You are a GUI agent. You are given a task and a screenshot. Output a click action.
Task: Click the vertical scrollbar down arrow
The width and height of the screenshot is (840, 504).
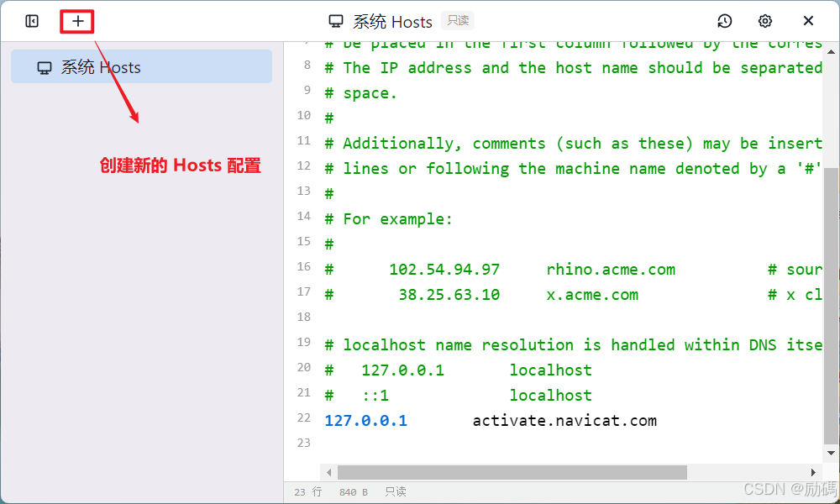(x=832, y=451)
